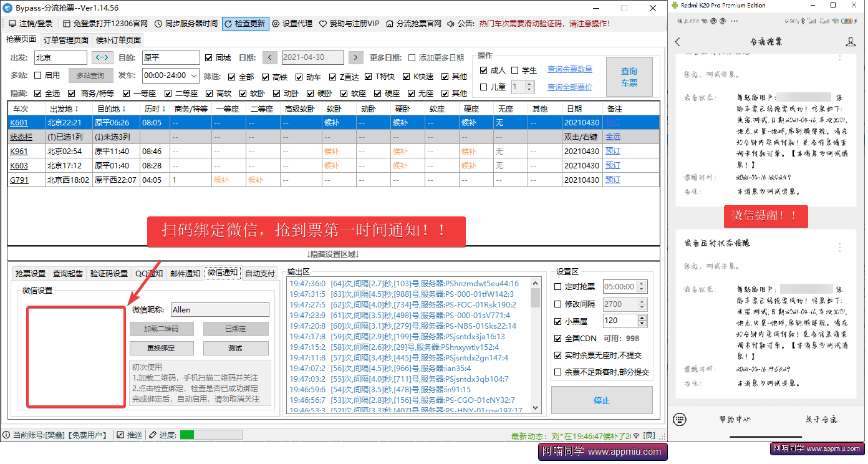Sync time with 同步服务器时间

pyautogui.click(x=185, y=24)
